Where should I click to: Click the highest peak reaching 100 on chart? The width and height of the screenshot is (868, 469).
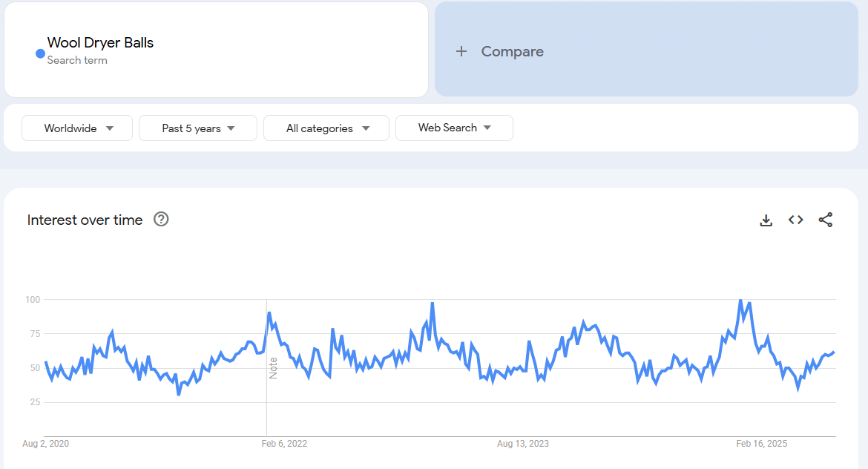point(740,301)
